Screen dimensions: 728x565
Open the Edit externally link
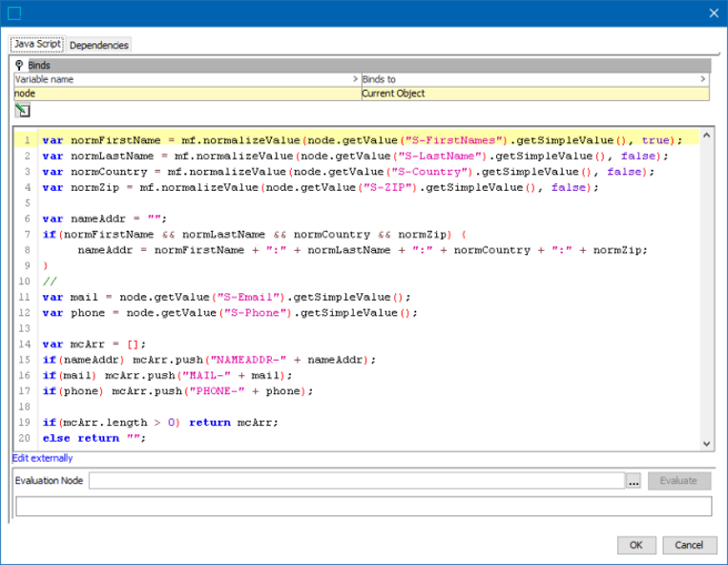point(42,458)
